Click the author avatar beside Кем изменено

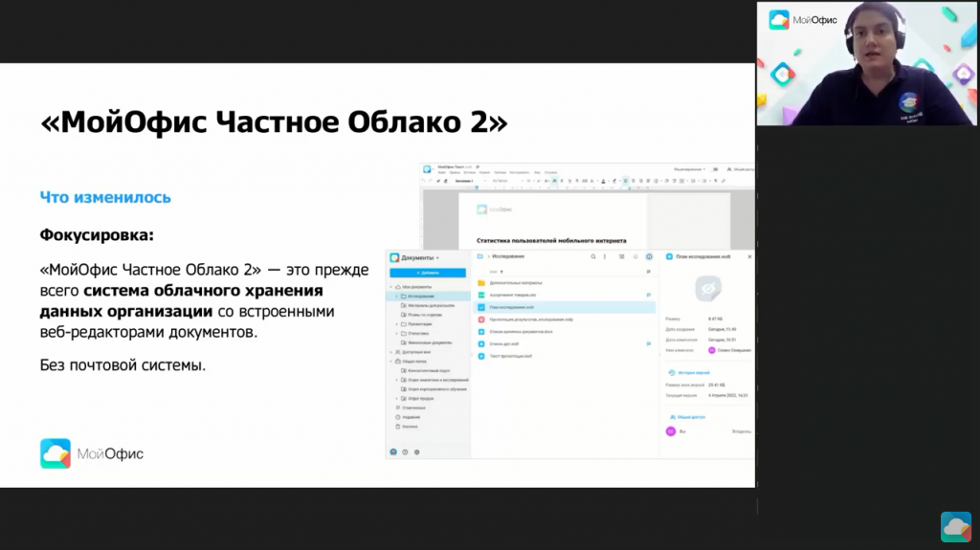[x=711, y=351]
